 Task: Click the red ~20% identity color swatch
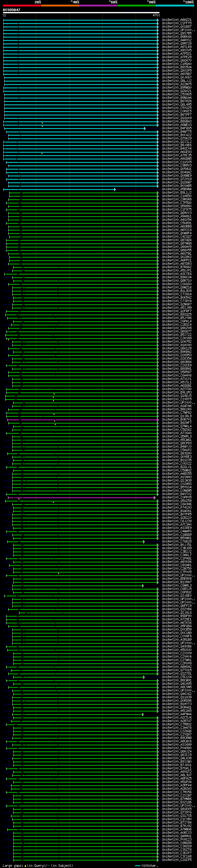pos(22,6)
